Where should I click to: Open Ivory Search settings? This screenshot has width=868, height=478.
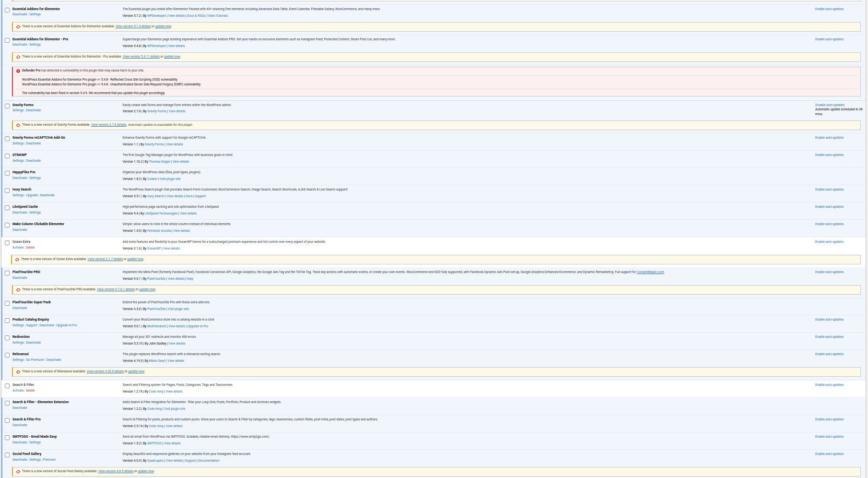point(18,195)
